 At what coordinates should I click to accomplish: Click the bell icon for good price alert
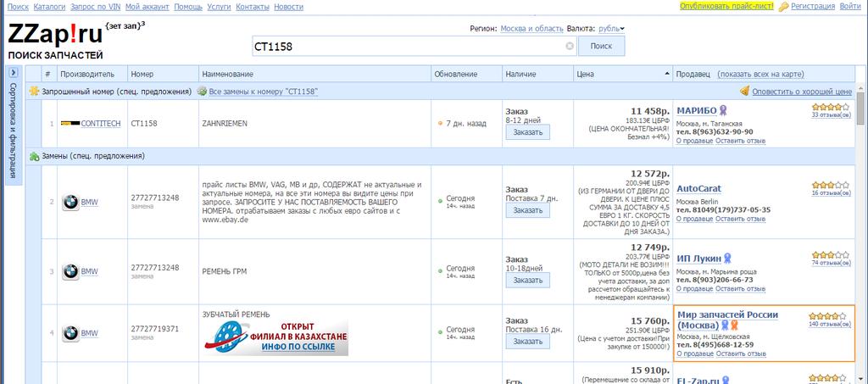point(744,91)
